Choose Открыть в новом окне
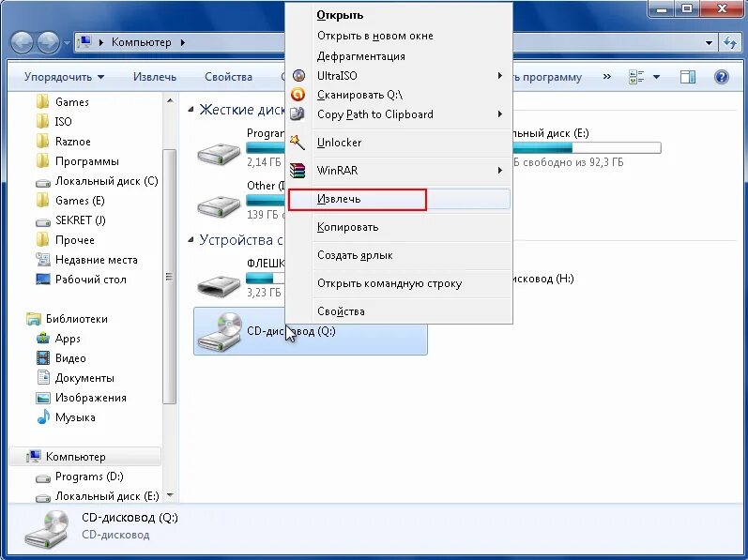The width and height of the screenshot is (748, 560). [x=399, y=36]
